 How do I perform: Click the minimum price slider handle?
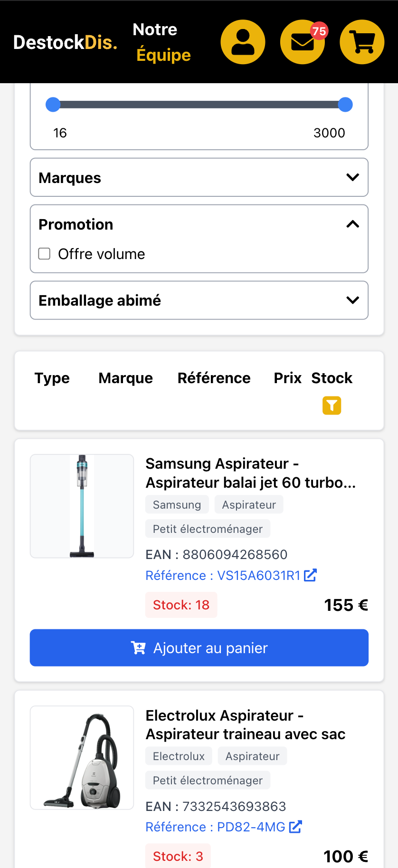(x=53, y=105)
